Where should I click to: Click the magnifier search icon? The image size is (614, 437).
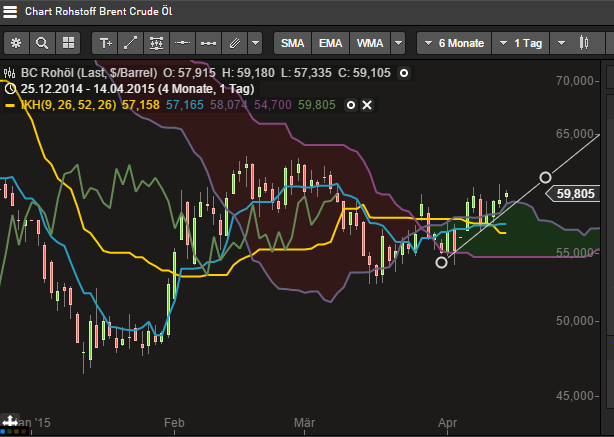click(x=42, y=44)
